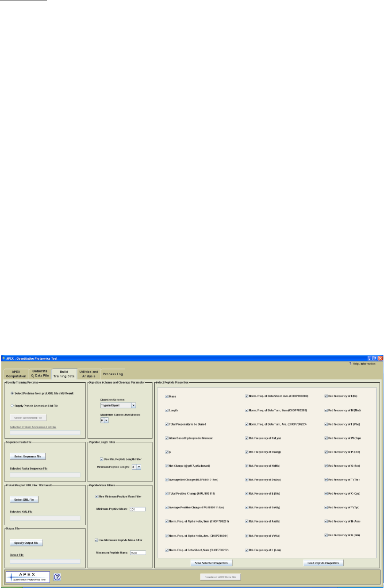Screen dimensions: 384x588
Task: Open Minimum Peptide Length dropdown
Action: pos(136,466)
